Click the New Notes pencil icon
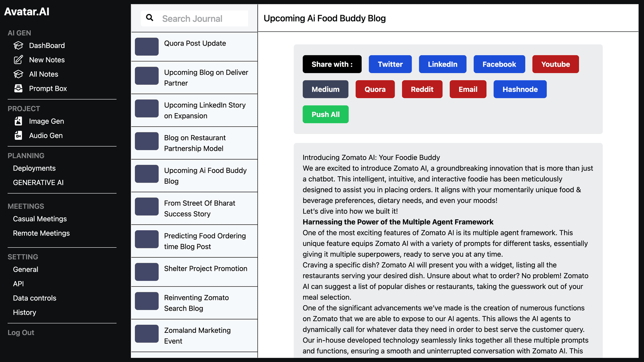This screenshot has width=644, height=362. [18, 60]
